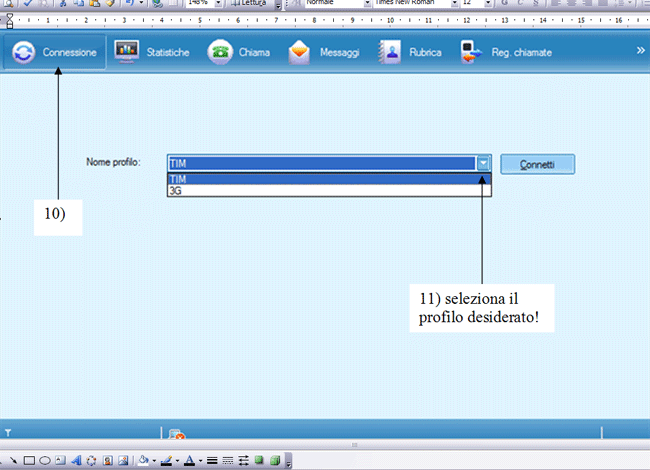Select the Rectangle drawing tool
Viewport: 650px width, 470px height.
(x=30, y=461)
